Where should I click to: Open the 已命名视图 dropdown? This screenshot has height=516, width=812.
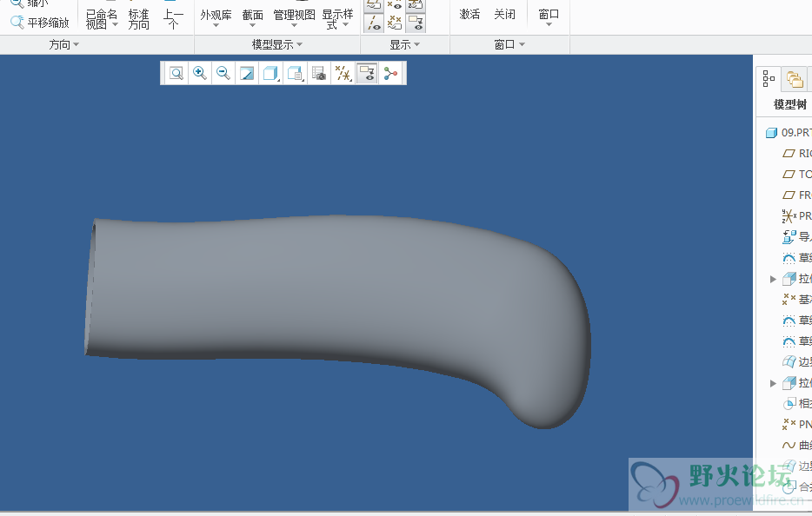102,21
